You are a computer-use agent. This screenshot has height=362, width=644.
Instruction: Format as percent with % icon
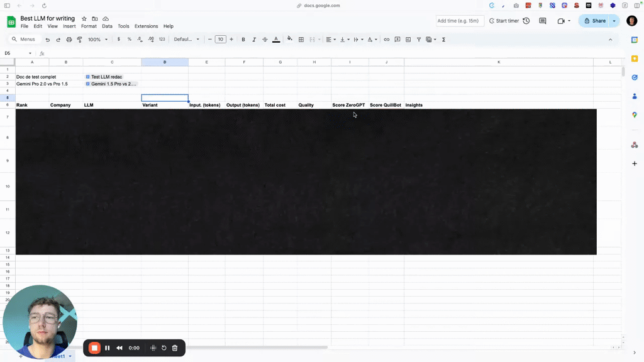pos(130,40)
